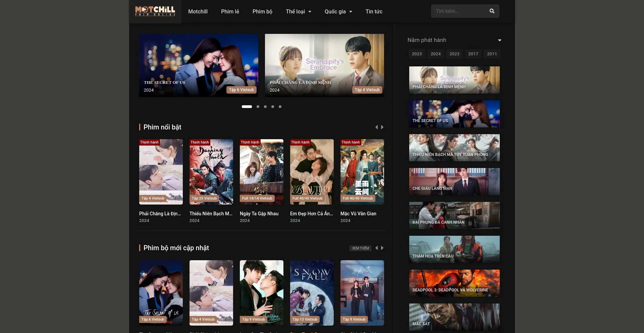Viewport: 644px width, 333px height.
Task: Open sidebar Phải Chăng Là Định Mệnh thumbnail
Action: click(x=454, y=80)
